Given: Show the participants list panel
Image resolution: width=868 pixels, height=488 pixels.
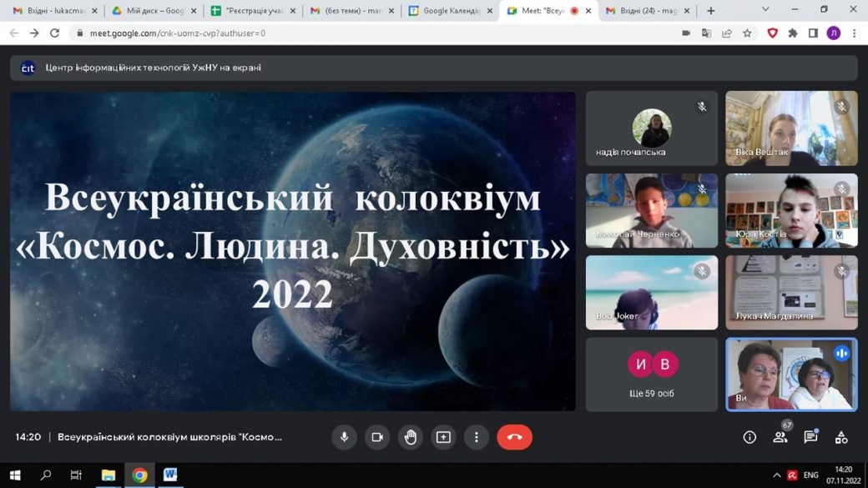Looking at the screenshot, I should coord(780,437).
